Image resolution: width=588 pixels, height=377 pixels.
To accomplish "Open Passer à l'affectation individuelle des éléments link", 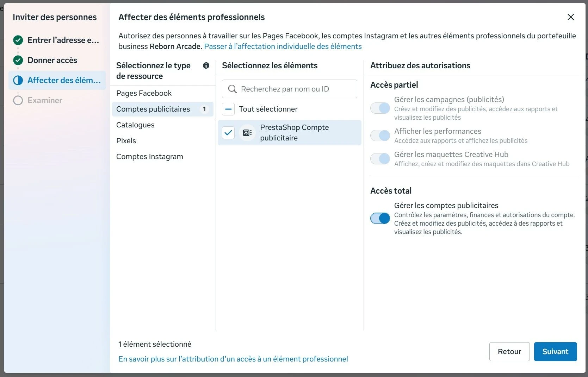I will click(x=283, y=46).
